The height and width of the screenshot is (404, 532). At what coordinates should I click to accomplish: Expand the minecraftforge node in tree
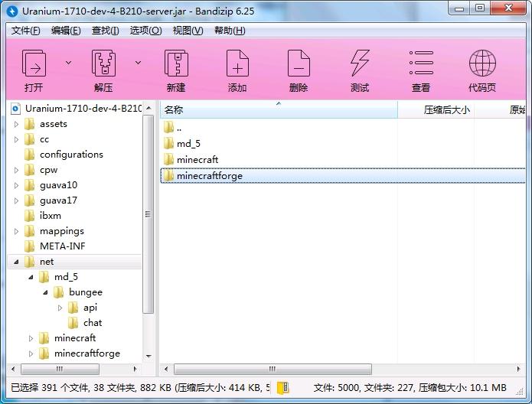pyautogui.click(x=31, y=353)
